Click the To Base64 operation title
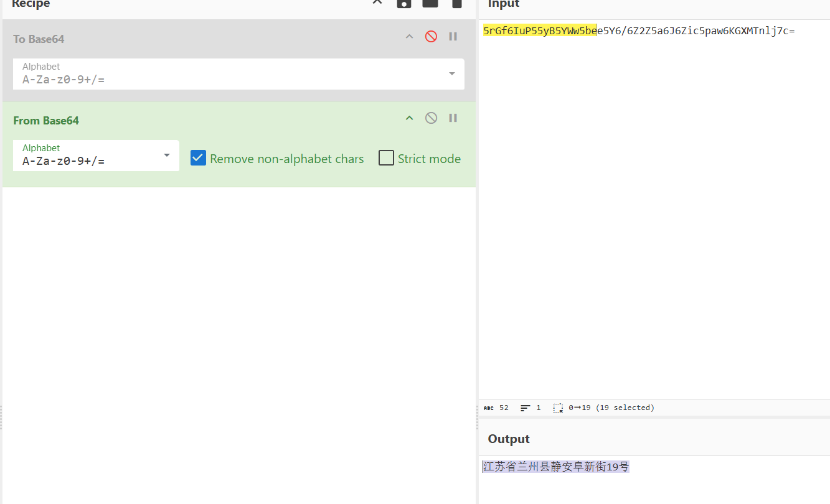This screenshot has width=830, height=504. pyautogui.click(x=39, y=39)
